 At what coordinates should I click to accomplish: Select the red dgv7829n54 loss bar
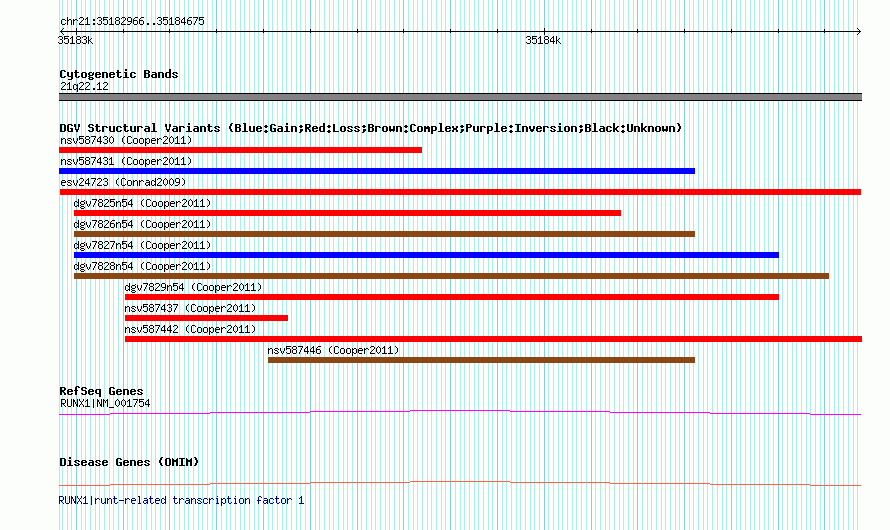pyautogui.click(x=452, y=297)
